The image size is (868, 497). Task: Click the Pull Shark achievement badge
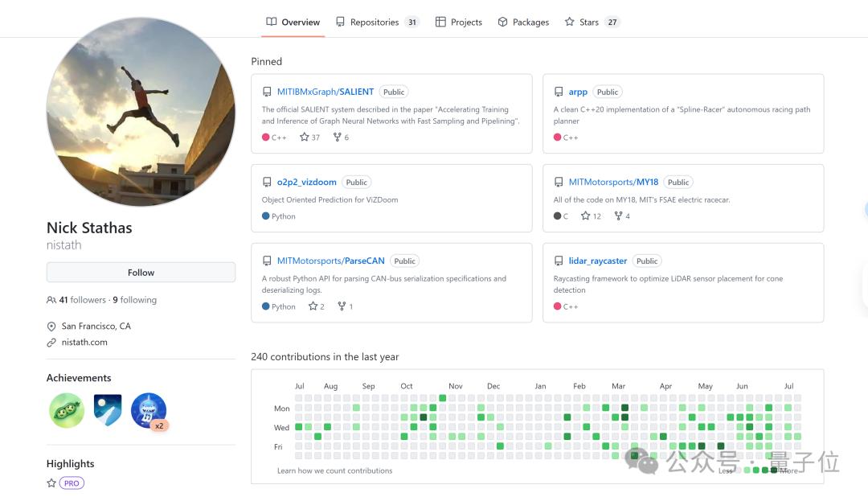coord(148,411)
